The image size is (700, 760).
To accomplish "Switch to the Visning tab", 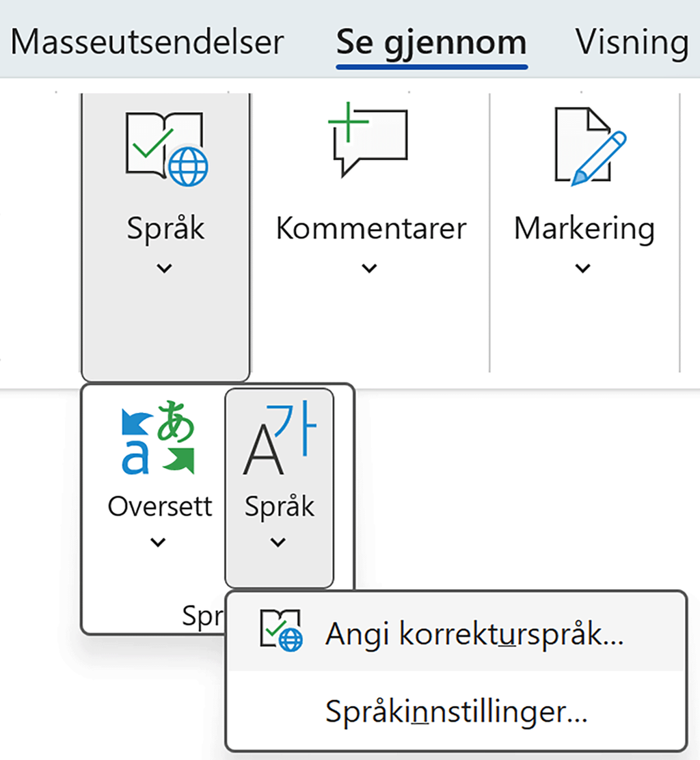I will [x=632, y=42].
